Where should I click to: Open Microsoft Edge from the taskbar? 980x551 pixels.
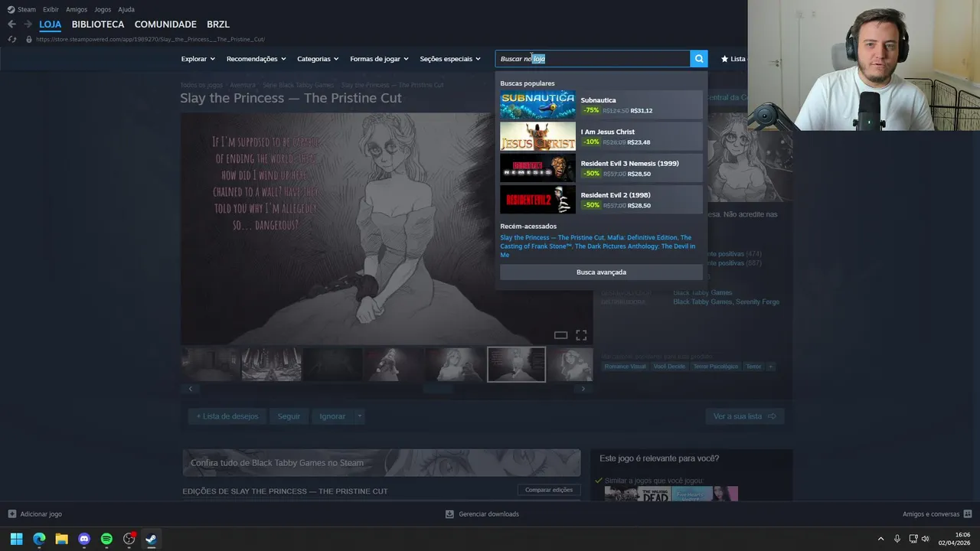[39, 539]
